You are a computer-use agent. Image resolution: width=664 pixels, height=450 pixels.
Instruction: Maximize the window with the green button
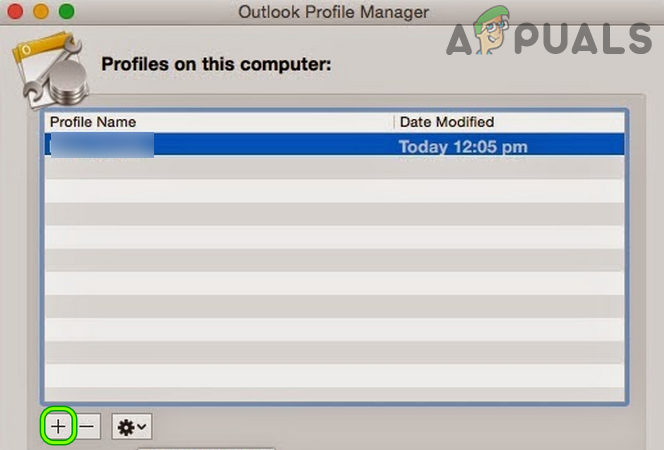(x=66, y=11)
